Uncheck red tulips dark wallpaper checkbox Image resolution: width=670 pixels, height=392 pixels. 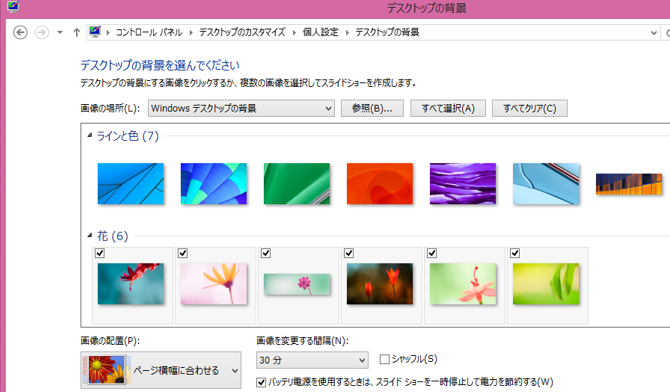click(349, 253)
